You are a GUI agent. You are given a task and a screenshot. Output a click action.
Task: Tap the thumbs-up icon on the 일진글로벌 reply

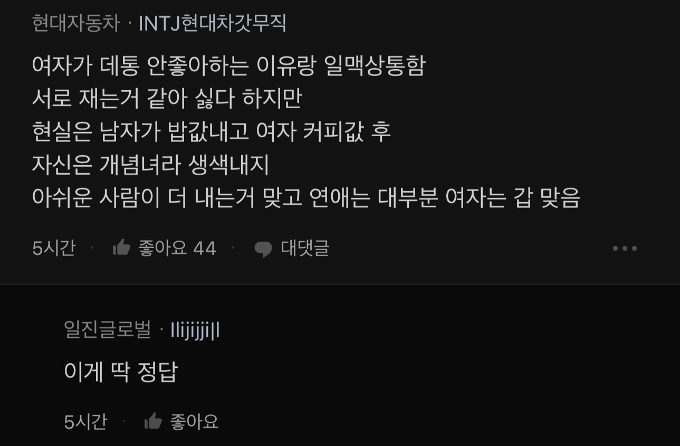[x=153, y=421]
